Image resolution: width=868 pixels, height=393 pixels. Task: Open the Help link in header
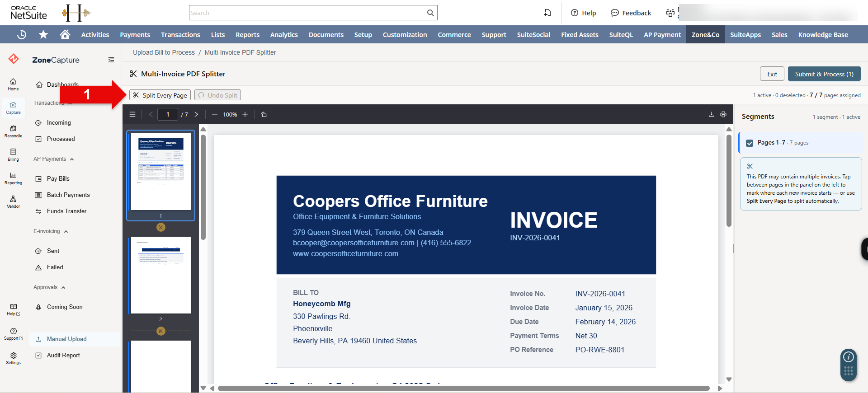coord(583,13)
